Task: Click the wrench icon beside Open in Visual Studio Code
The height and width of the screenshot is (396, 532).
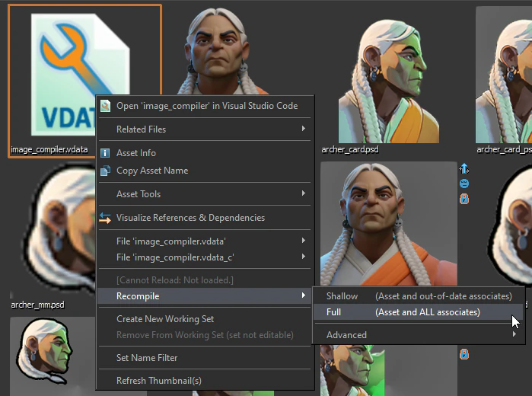Action: coord(106,106)
